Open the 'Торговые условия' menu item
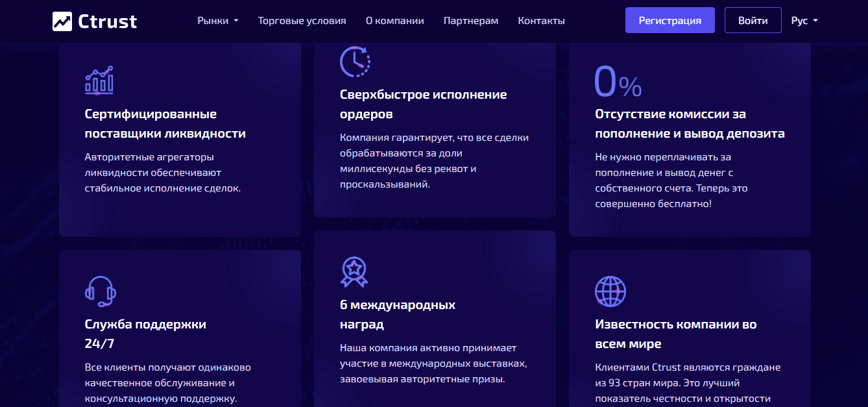 [x=302, y=20]
